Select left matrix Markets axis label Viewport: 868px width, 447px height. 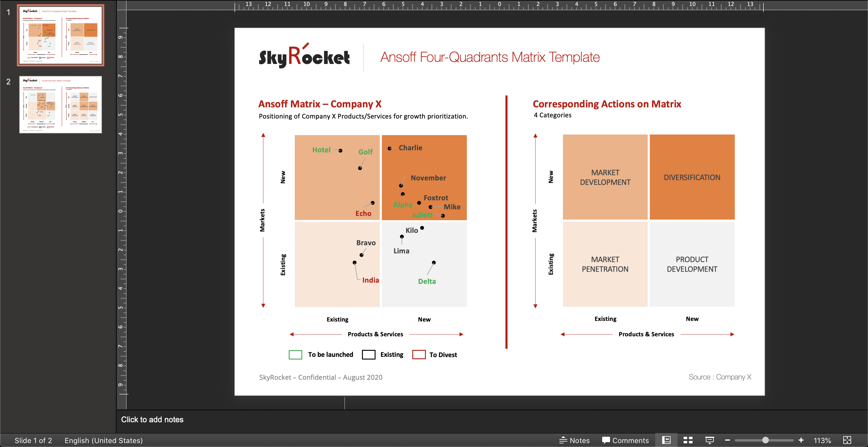[x=262, y=220]
